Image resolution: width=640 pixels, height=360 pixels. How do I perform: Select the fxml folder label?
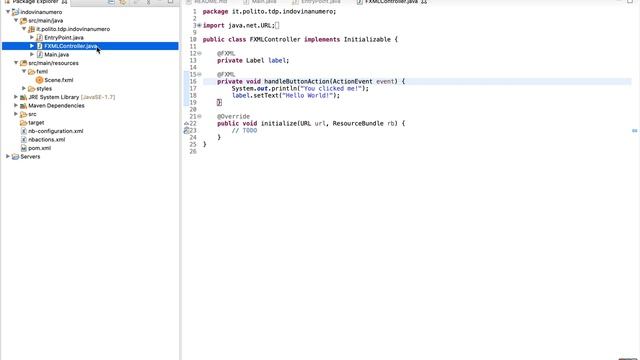click(42, 71)
